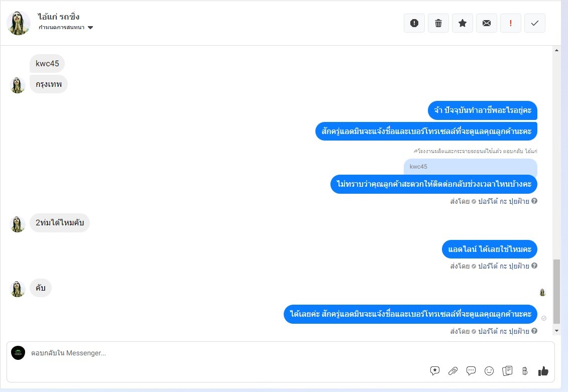Expand the กำหนดการสนทนา dropdown arrow
The width and height of the screenshot is (568, 392).
90,28
